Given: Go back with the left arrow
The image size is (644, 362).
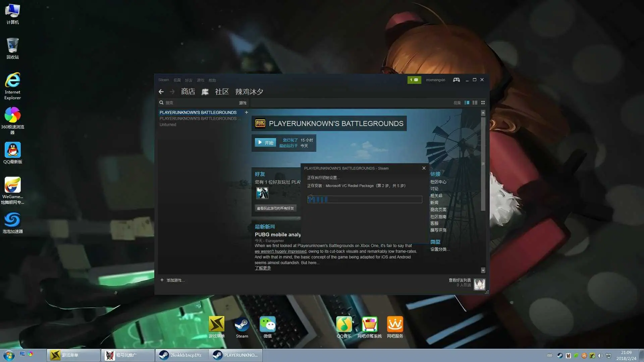Looking at the screenshot, I should point(161,92).
